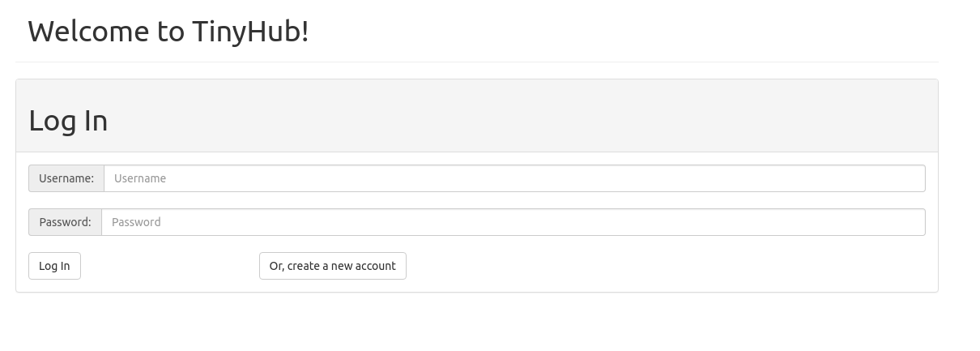Click the "Password:" label addon
The image size is (980, 351).
tap(65, 222)
